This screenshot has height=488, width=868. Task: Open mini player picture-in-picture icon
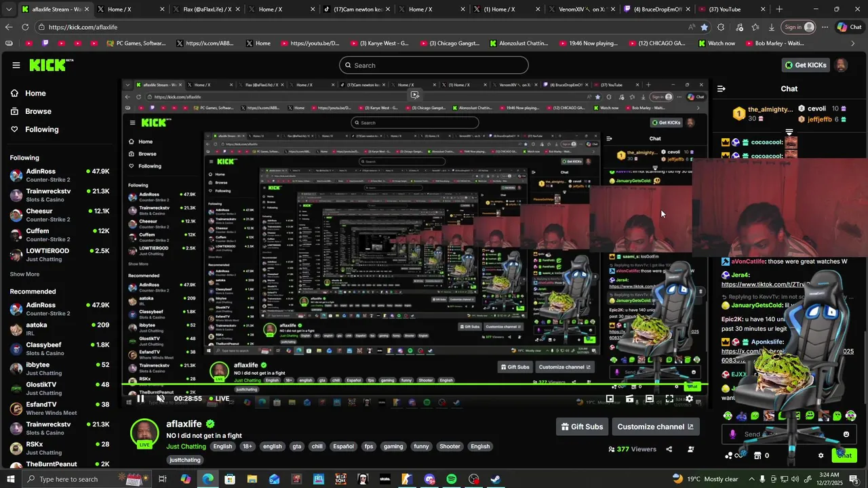(610, 399)
